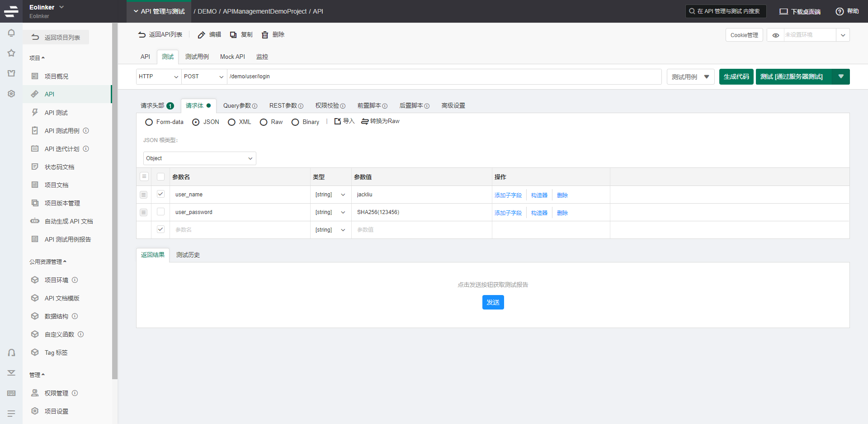Choose the XML body format option

pyautogui.click(x=231, y=122)
